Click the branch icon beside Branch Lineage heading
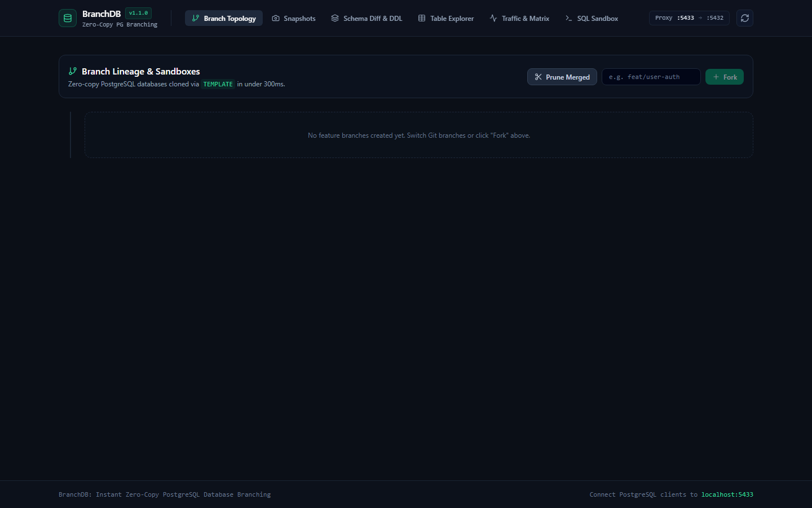The height and width of the screenshot is (508, 812). (73, 71)
